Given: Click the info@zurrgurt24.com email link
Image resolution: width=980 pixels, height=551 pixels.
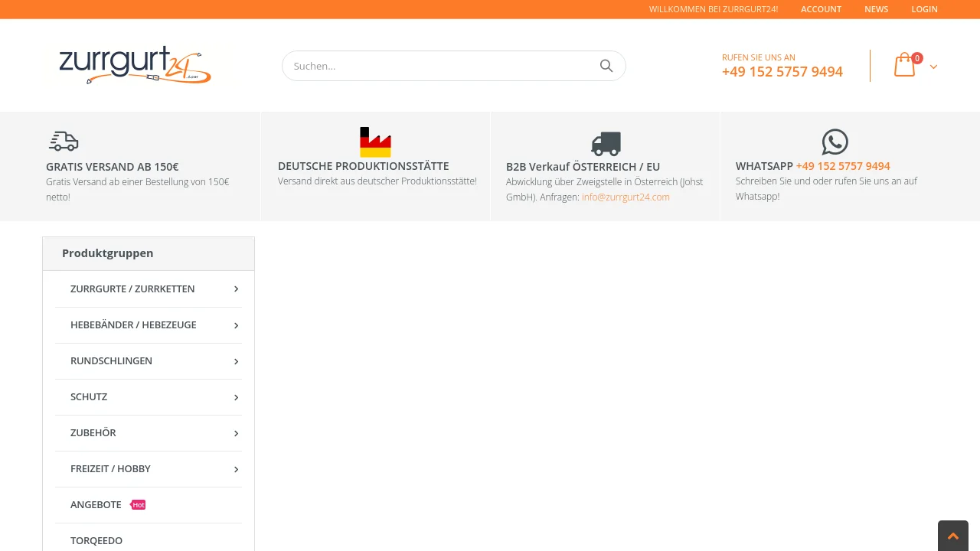Looking at the screenshot, I should coord(626,197).
